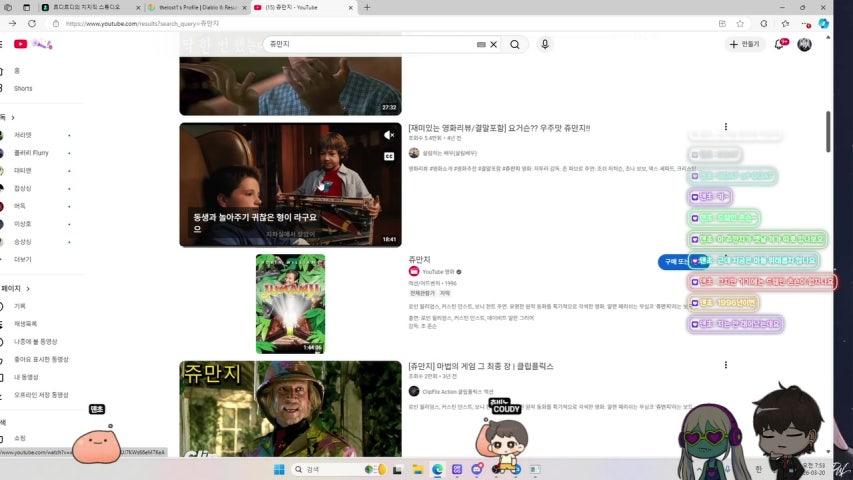The height and width of the screenshot is (480, 853).
Task: Open 쇼핑 in the sidebar
Action: [20, 438]
